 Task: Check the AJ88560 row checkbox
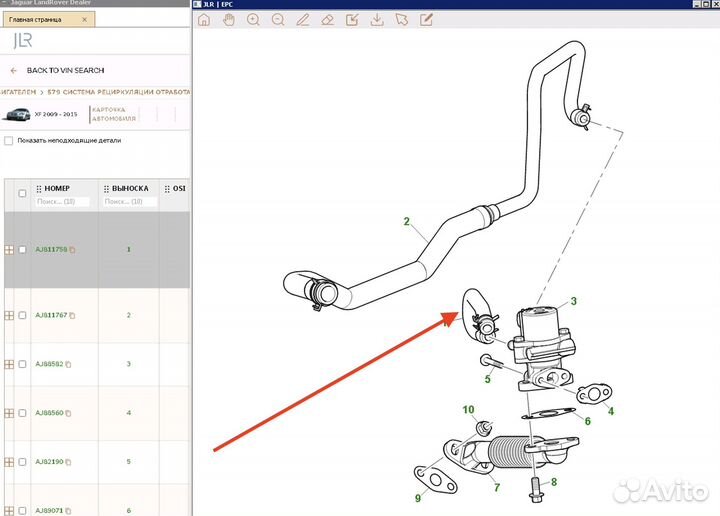tap(22, 413)
